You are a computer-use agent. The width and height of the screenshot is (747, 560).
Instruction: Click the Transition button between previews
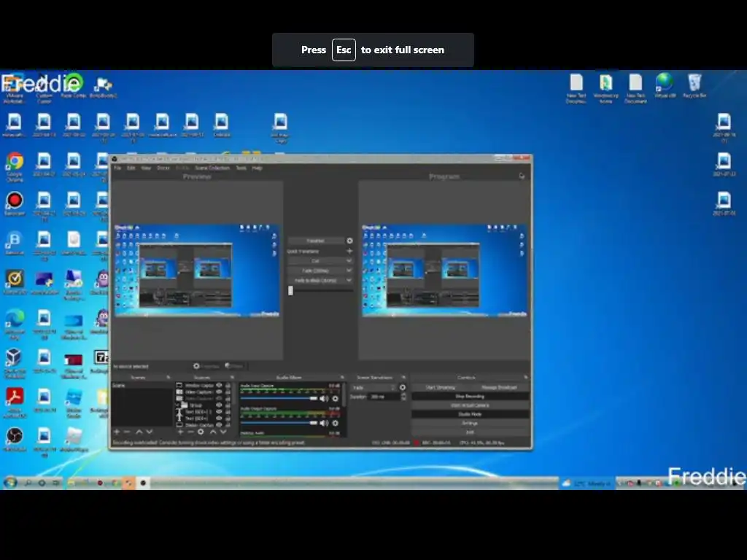316,241
